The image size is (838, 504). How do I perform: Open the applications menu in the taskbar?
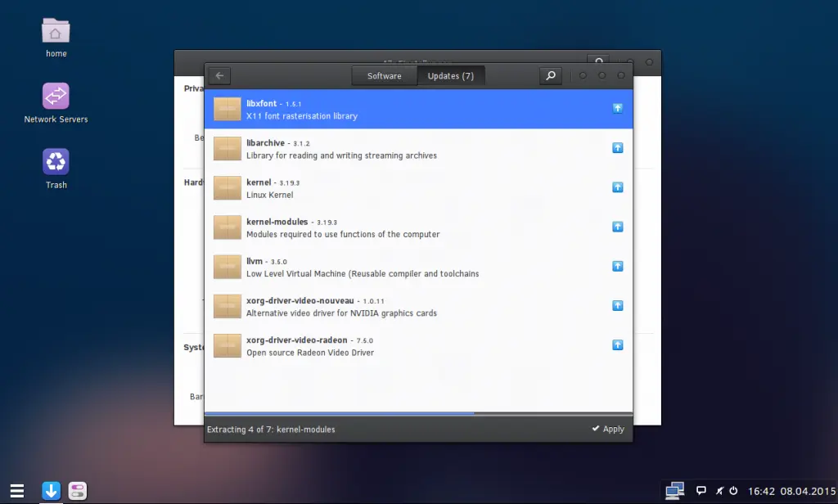coord(17,490)
